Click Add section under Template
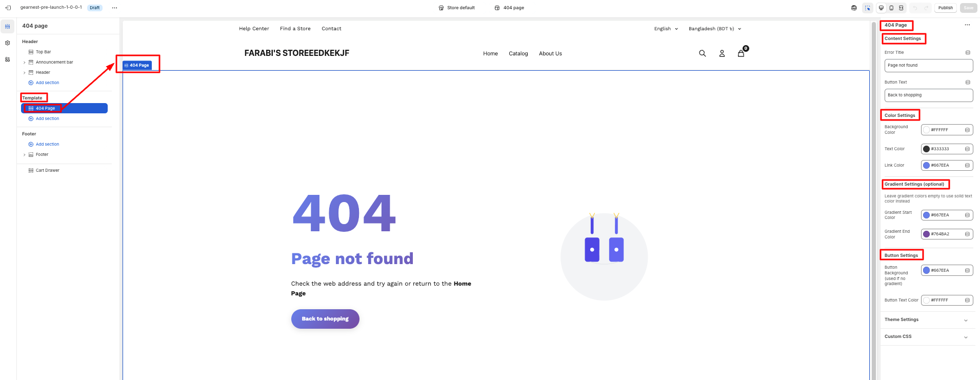The width and height of the screenshot is (980, 380). click(47, 118)
